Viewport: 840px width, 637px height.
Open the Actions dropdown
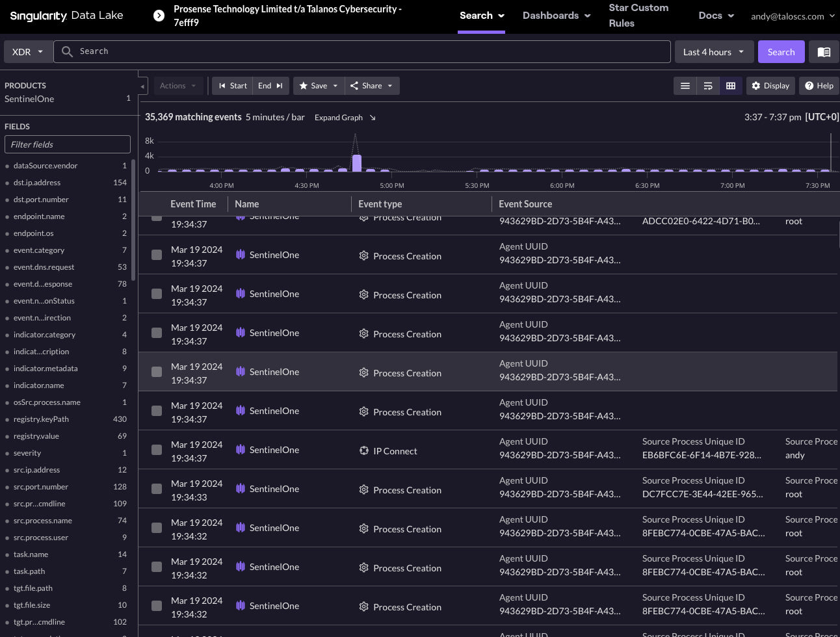[x=179, y=86]
